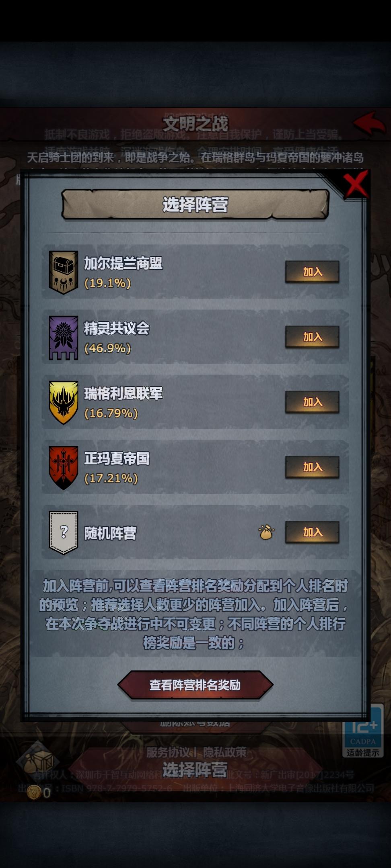Image resolution: width=391 pixels, height=868 pixels.
Task: Click the crate and sack icon at bottom left
Action: click(x=37, y=761)
